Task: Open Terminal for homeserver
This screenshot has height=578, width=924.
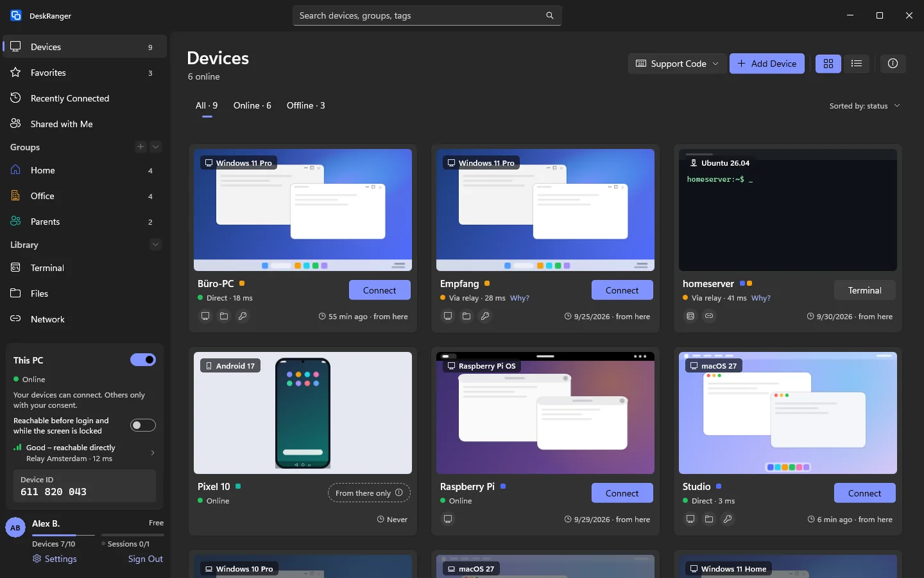Action: (x=865, y=290)
